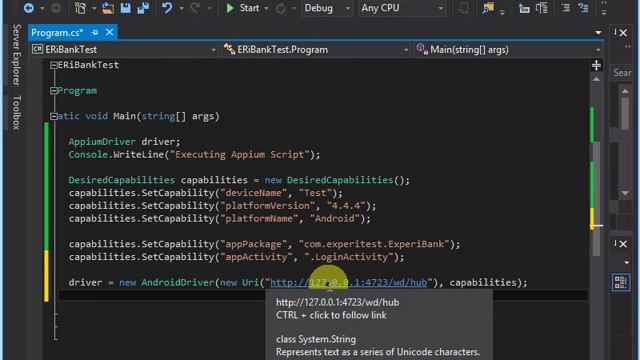This screenshot has height=360, width=640.
Task: Click the Open File folder icon
Action: [x=108, y=8]
